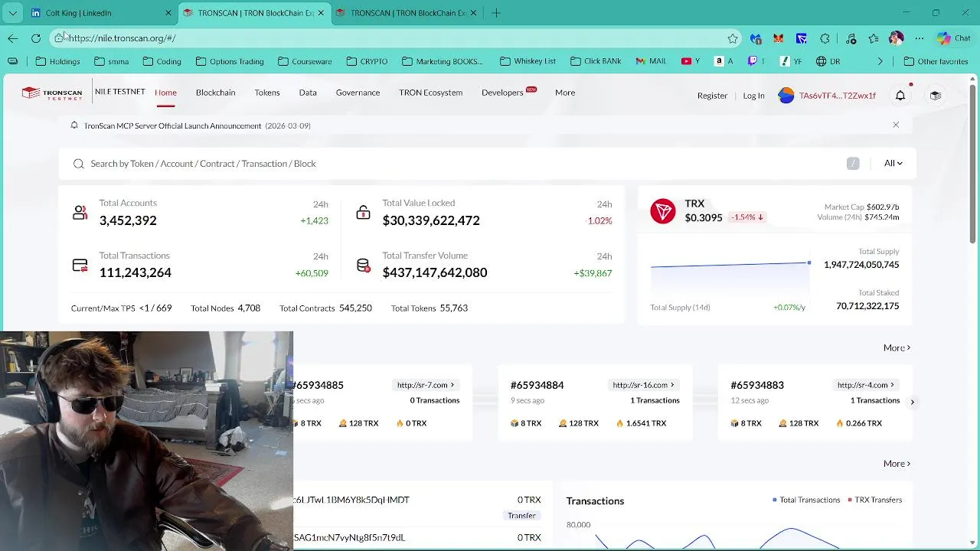The image size is (980, 551).
Task: Open producer link http://sr-16.com
Action: tap(643, 385)
